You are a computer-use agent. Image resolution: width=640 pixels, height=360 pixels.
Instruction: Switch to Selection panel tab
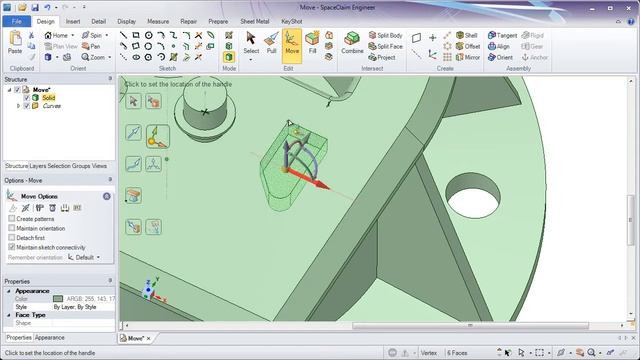click(x=59, y=166)
